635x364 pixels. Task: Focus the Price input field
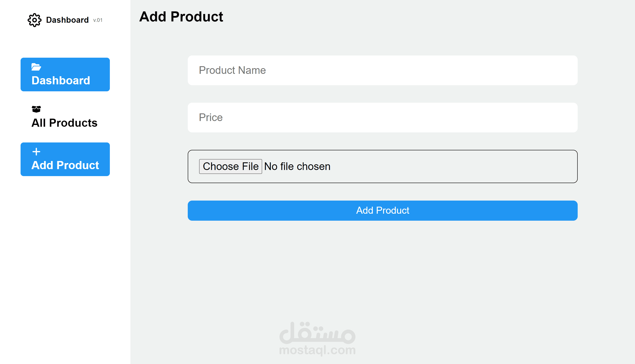(382, 118)
